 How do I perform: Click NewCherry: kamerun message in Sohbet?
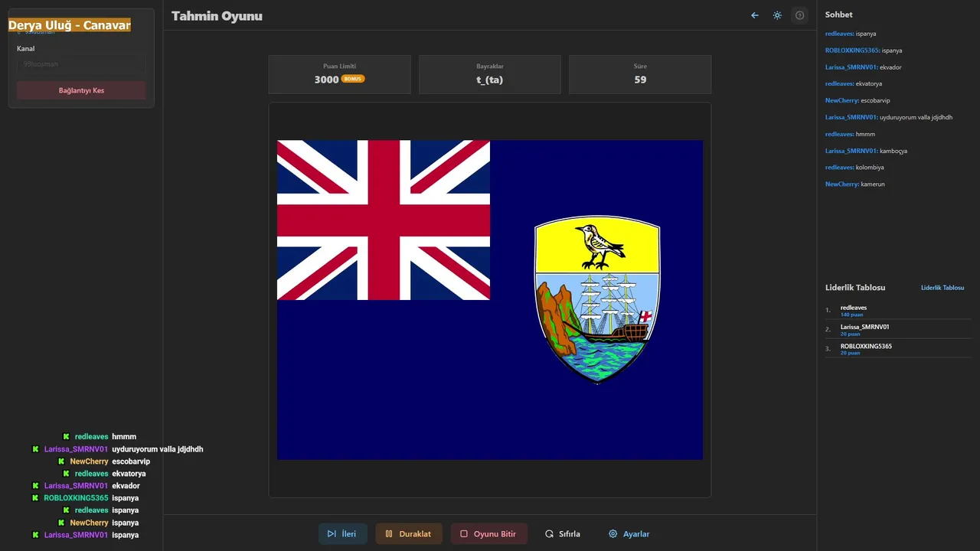point(855,184)
